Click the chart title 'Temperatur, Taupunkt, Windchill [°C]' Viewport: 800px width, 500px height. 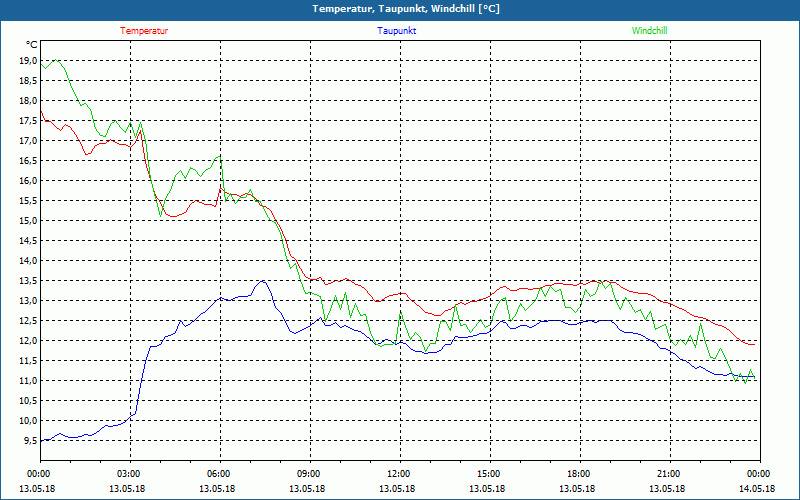click(406, 9)
